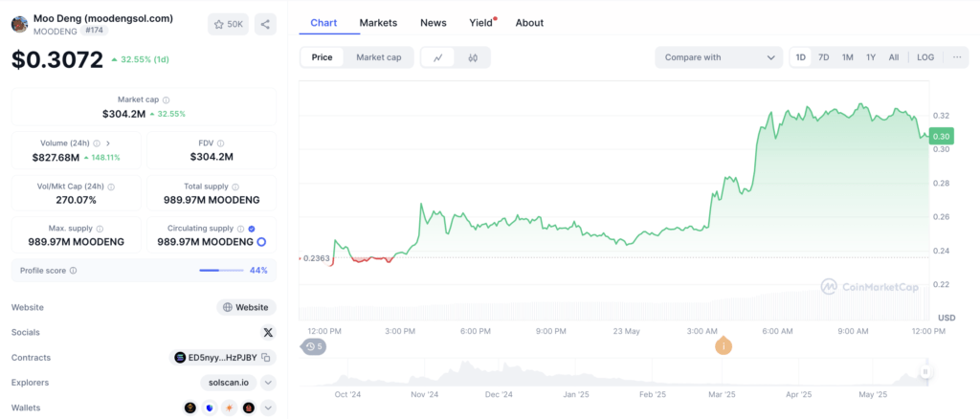Open solscan.io explorer link
The width and height of the screenshot is (980, 419).
point(228,382)
